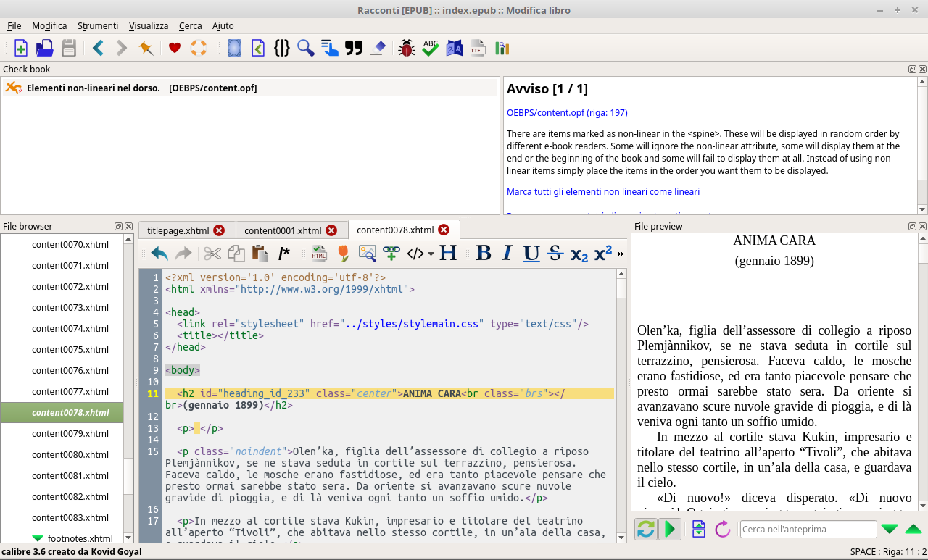Viewport: 928px width, 560px height.
Task: Switch to the content0001.xhtml tab
Action: coord(283,230)
